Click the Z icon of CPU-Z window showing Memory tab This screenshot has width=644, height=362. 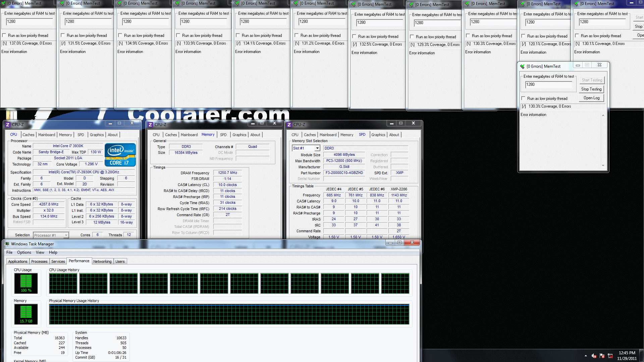pyautogui.click(x=150, y=124)
